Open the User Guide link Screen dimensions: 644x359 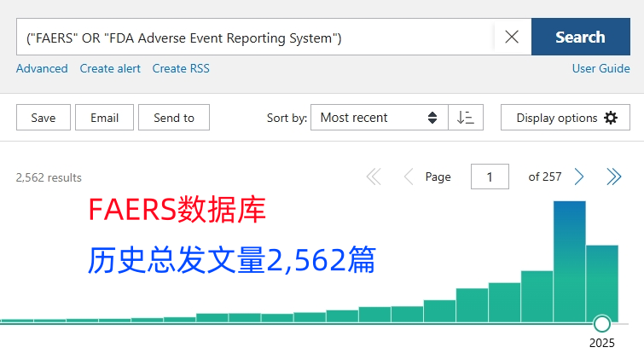tap(600, 68)
